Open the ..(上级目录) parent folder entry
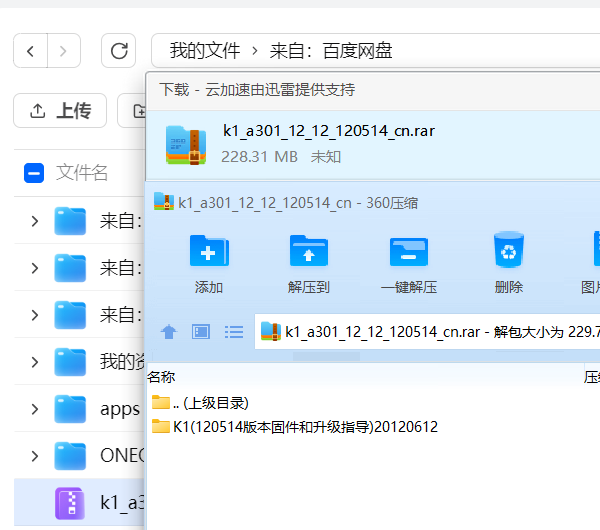 [201, 403]
